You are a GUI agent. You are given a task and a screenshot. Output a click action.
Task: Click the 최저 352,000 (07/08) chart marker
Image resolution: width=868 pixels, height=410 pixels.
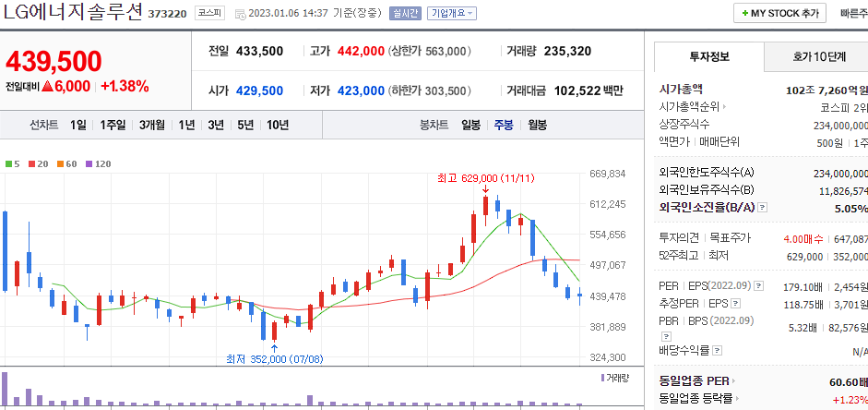[x=275, y=359]
